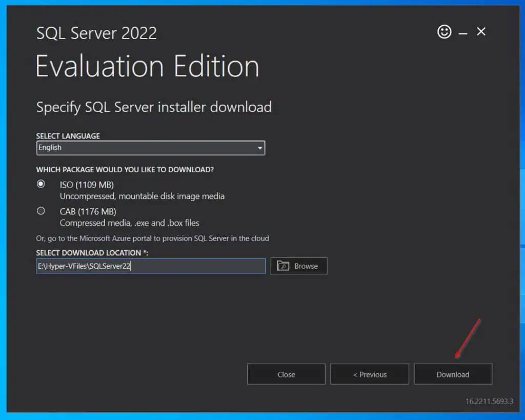
Task: Click the 'SELECT DOWNLOAD LOCATION' label
Action: click(x=92, y=253)
